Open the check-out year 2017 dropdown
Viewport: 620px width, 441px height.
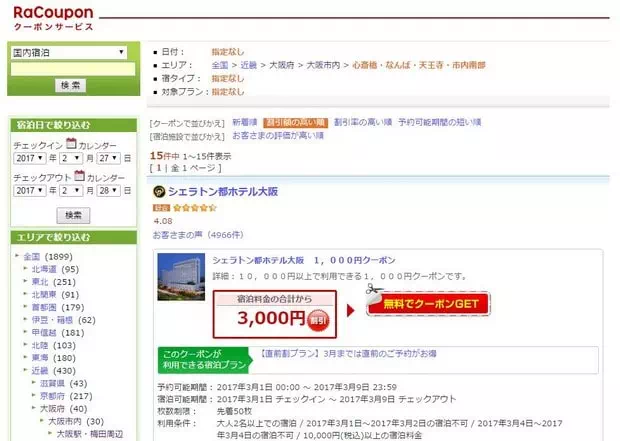30,191
